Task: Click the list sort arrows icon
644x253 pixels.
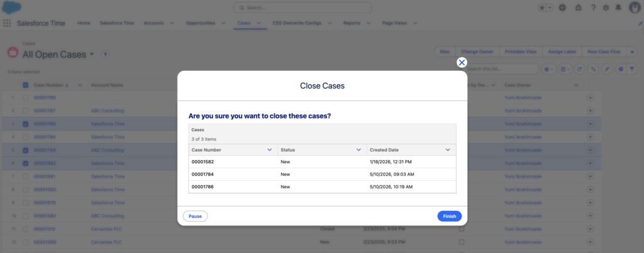Action: [x=593, y=69]
